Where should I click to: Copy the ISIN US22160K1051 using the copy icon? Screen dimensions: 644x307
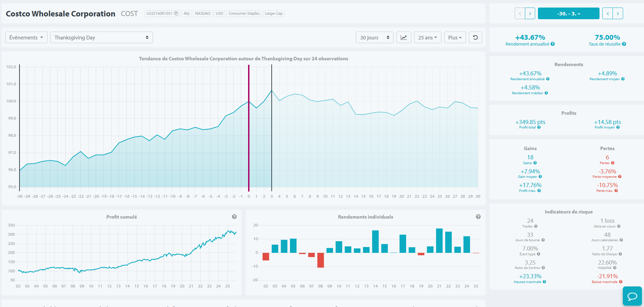[x=176, y=13]
